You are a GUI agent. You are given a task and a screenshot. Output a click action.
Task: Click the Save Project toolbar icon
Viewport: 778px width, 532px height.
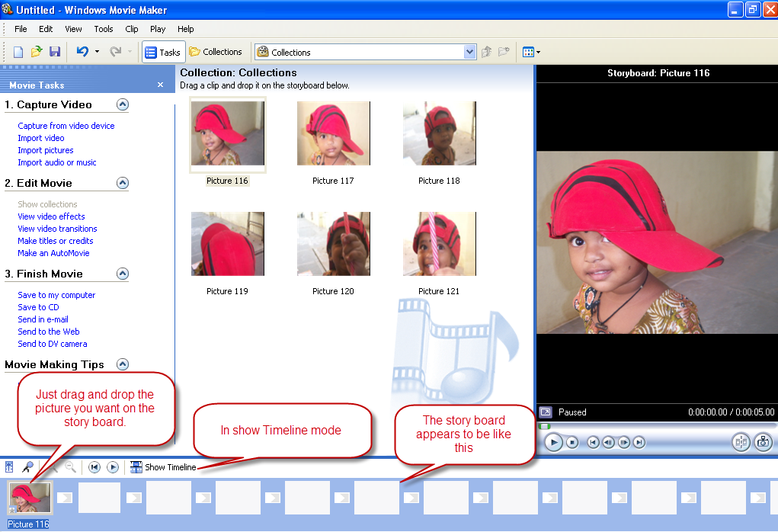click(x=54, y=51)
